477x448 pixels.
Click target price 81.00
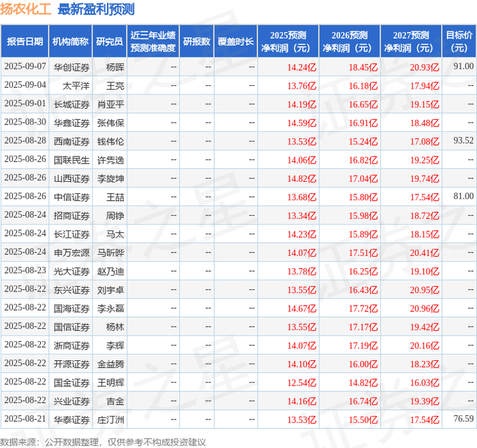[463, 195]
